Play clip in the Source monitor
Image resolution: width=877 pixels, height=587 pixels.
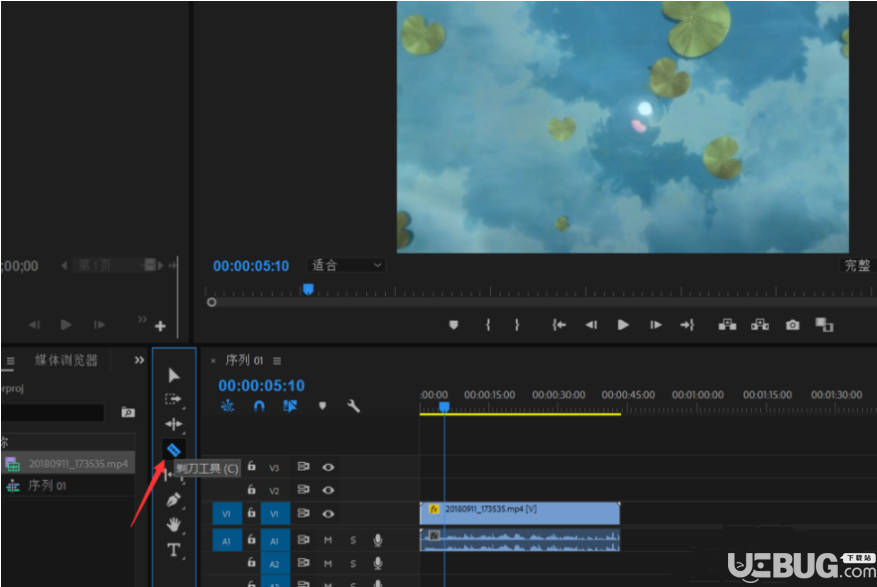pos(66,325)
